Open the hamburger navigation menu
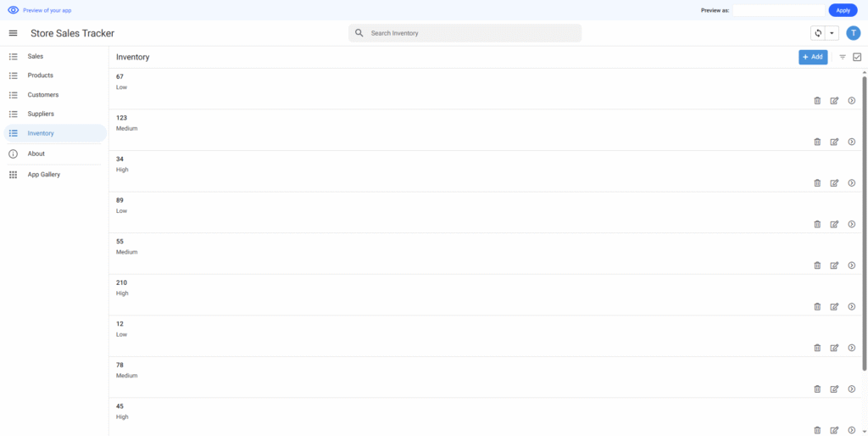Screen dimensions: 868x436 (x=13, y=33)
